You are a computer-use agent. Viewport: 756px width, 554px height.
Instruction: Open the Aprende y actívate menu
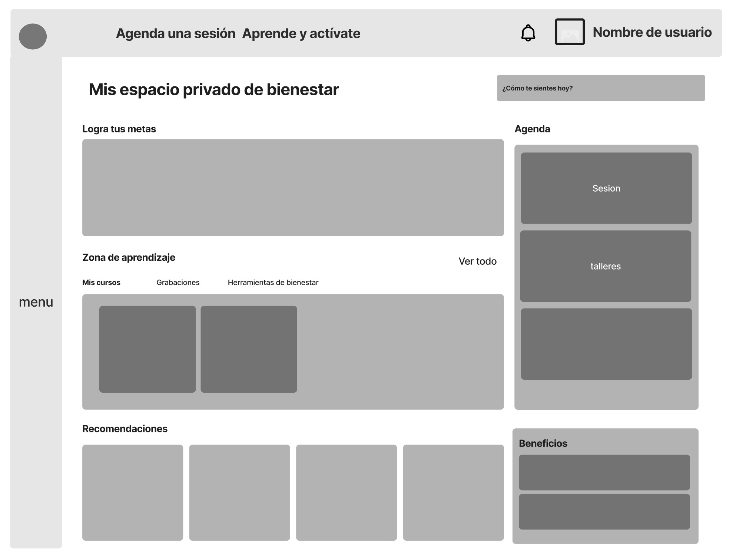point(301,33)
